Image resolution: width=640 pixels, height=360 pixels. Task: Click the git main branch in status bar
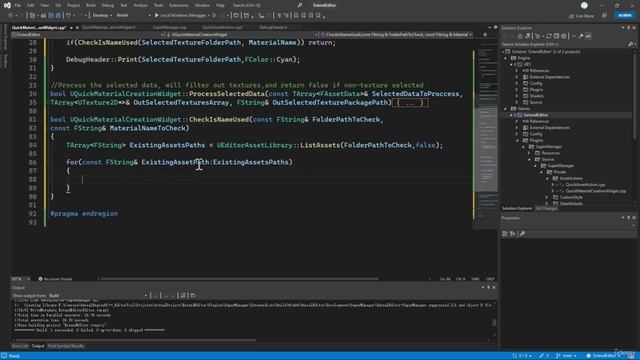pyautogui.click(x=565, y=356)
